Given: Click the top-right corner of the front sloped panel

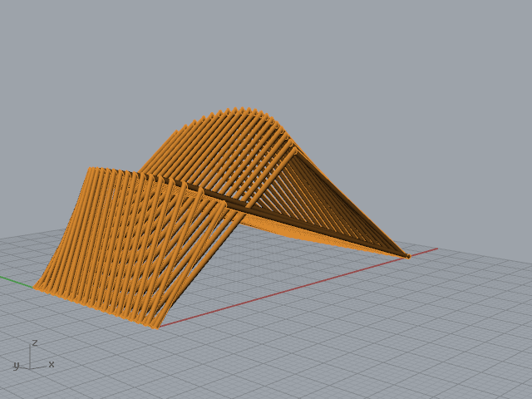Looking at the screenshot, I should pyautogui.click(x=224, y=202).
